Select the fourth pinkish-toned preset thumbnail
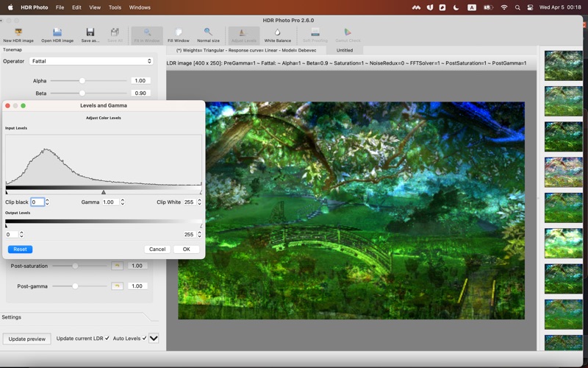588x368 pixels. click(563, 172)
